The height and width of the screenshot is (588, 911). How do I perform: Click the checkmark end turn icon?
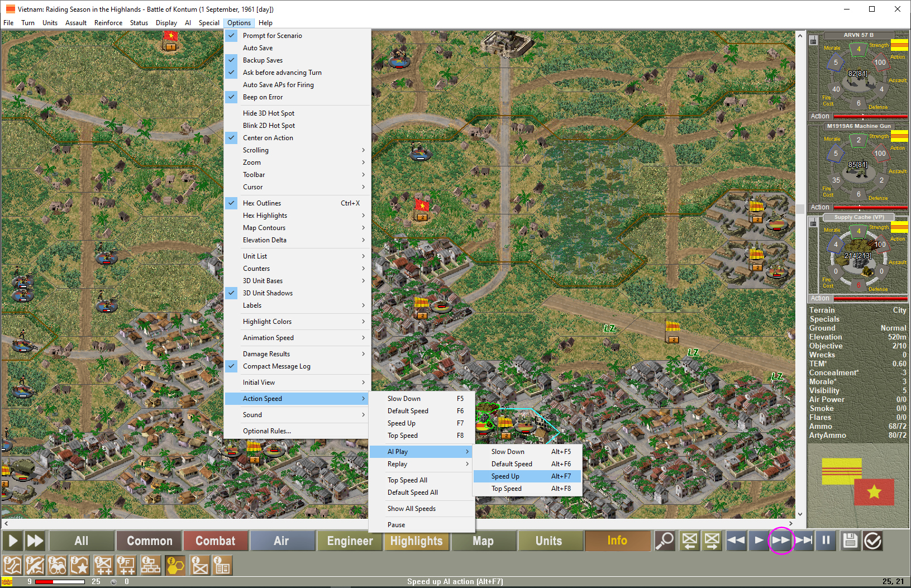[872, 541]
